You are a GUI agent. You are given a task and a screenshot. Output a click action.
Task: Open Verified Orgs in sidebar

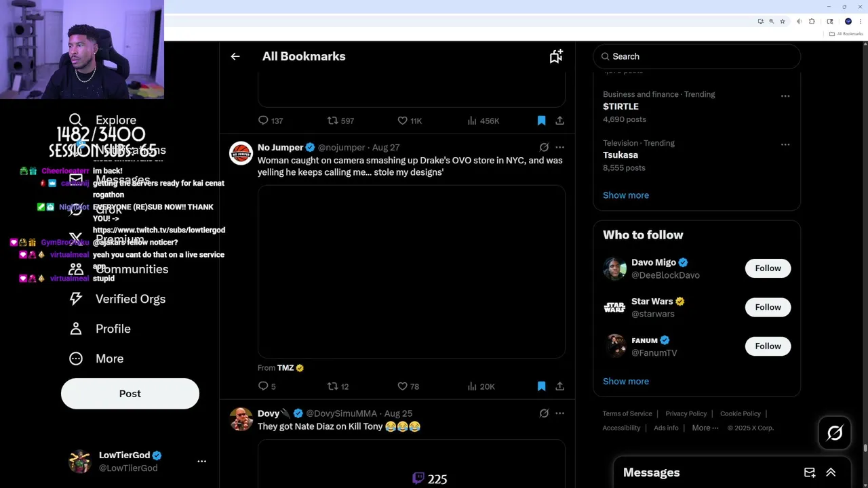point(117,299)
